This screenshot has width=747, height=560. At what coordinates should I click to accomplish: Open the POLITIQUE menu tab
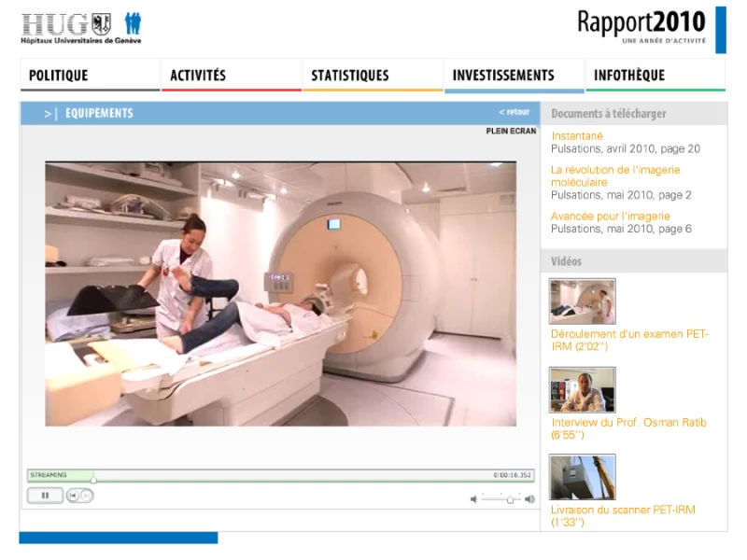[x=90, y=76]
